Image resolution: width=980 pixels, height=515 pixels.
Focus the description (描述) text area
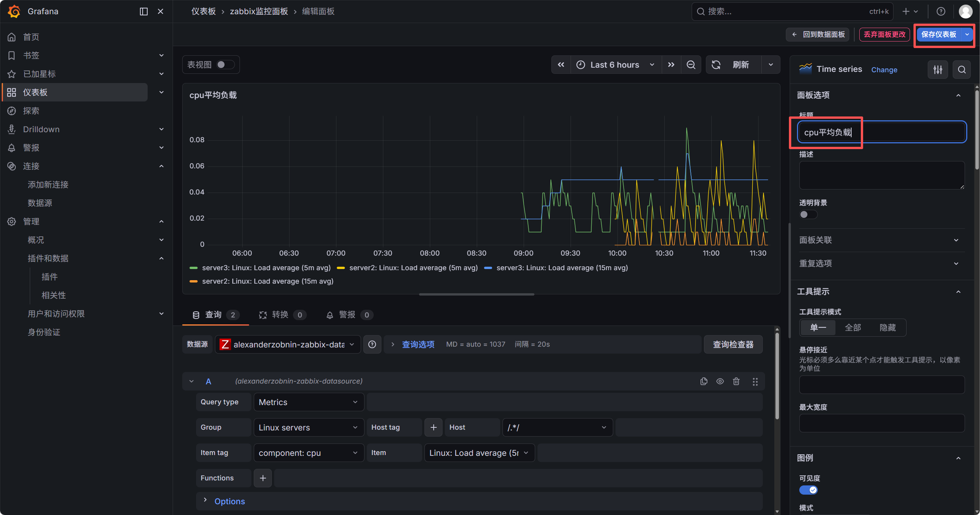(x=882, y=175)
